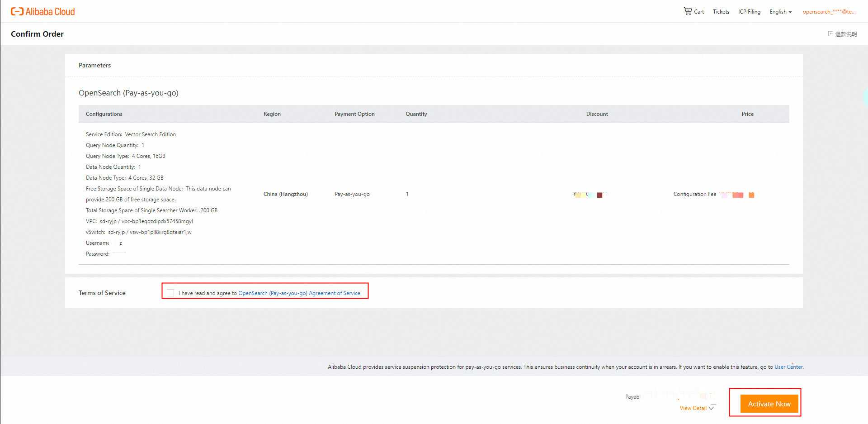Expand View Detail for payable amount
This screenshot has width=868, height=424.
[697, 408]
